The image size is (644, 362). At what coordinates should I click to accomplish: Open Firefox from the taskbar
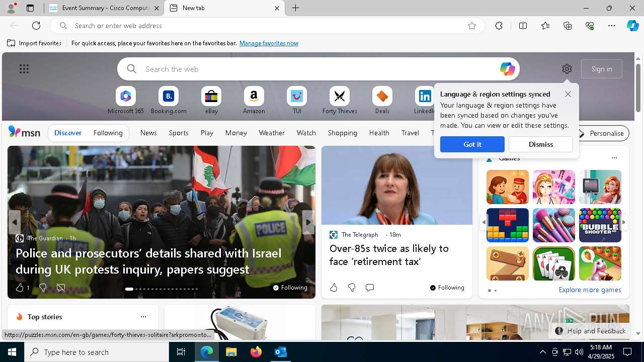(256, 352)
